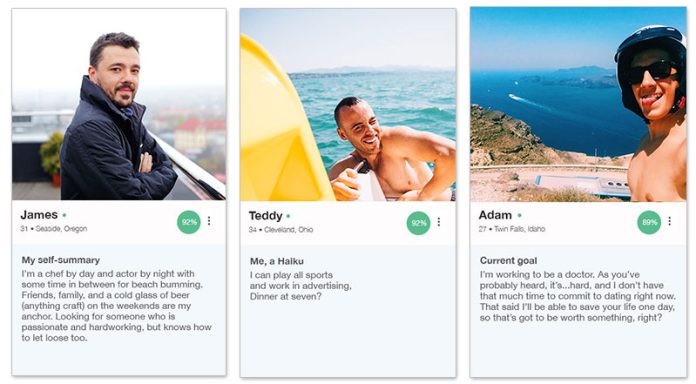
Task: Click James's 92% match badge
Action: coord(189,222)
